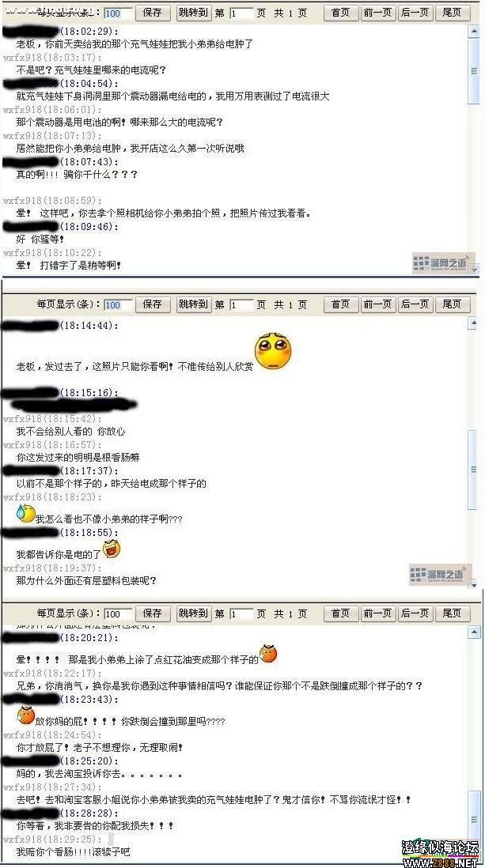Click the 每页显示 field in the first chat log
485x868 pixels.
(x=119, y=13)
